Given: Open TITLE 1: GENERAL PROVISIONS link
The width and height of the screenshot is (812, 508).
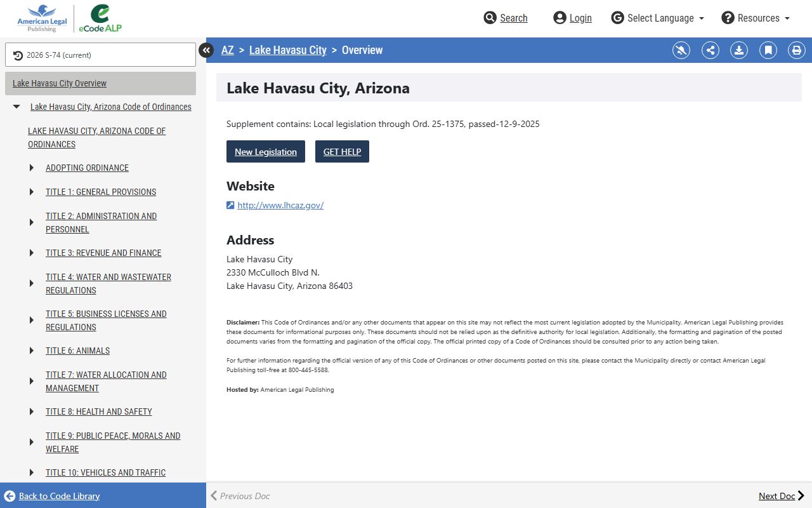Looking at the screenshot, I should (x=101, y=192).
